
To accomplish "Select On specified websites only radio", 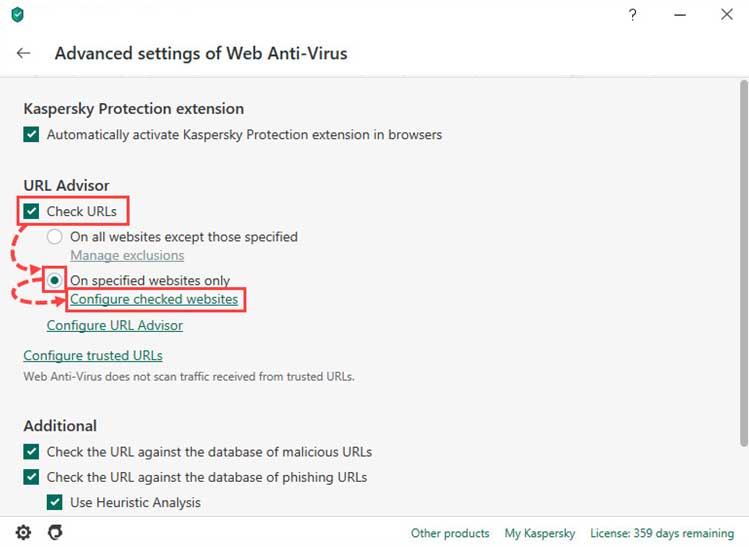I will (54, 280).
